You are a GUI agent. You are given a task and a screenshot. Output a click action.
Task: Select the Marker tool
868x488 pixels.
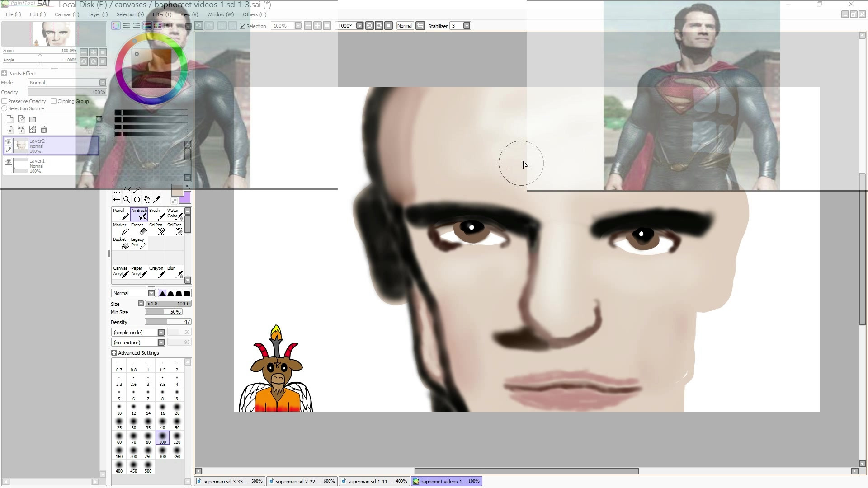coord(121,229)
